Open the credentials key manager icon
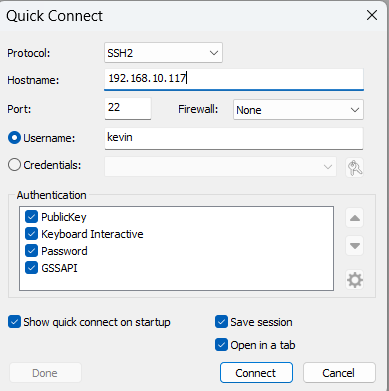 pyautogui.click(x=355, y=167)
